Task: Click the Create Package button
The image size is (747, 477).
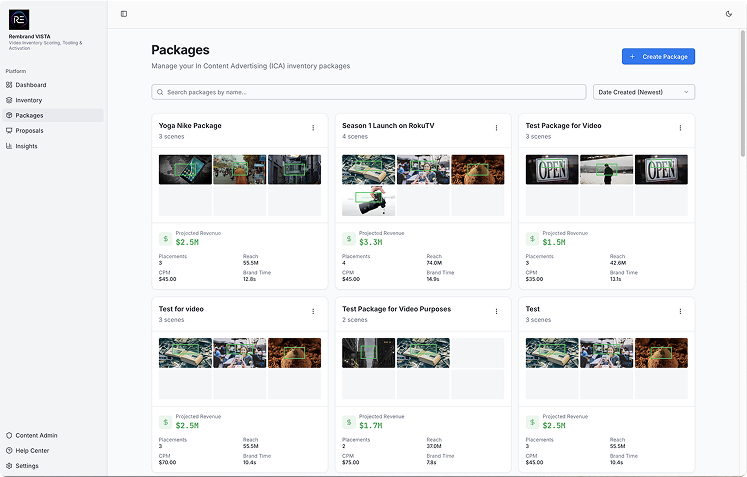Action: point(658,56)
